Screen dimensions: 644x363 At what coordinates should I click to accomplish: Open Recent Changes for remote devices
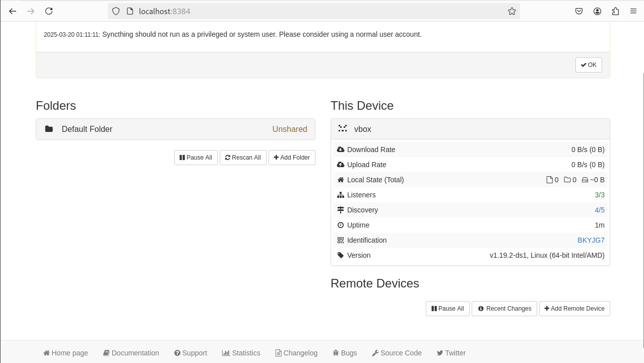[504, 309]
